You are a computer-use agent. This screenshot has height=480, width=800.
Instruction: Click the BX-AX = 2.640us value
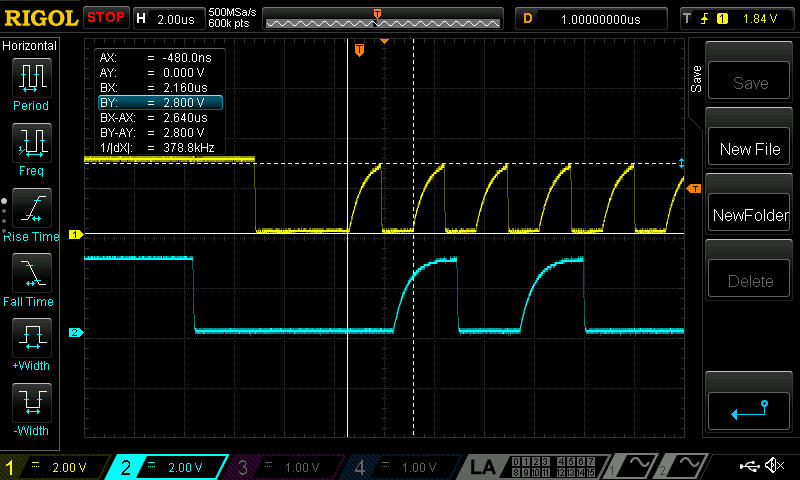pos(185,118)
